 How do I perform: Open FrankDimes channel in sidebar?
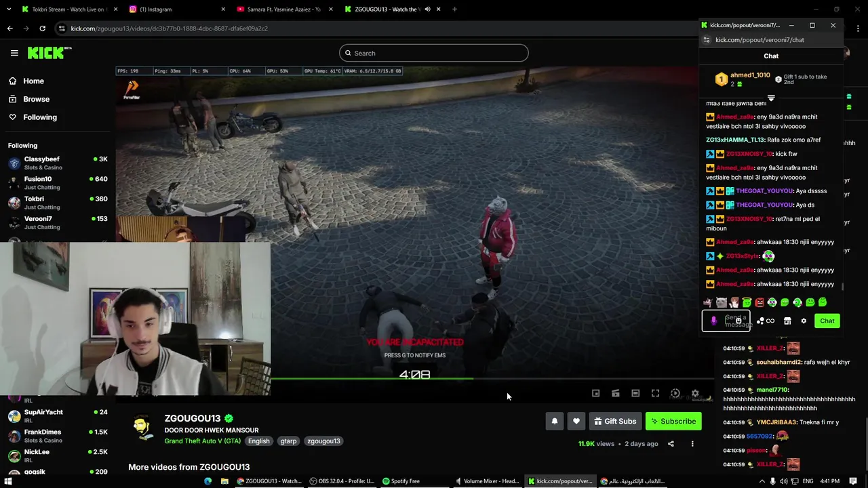pyautogui.click(x=58, y=436)
